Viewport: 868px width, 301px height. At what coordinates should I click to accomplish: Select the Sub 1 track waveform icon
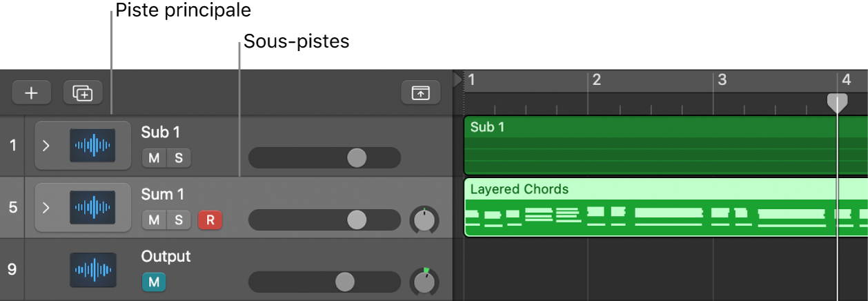92,146
